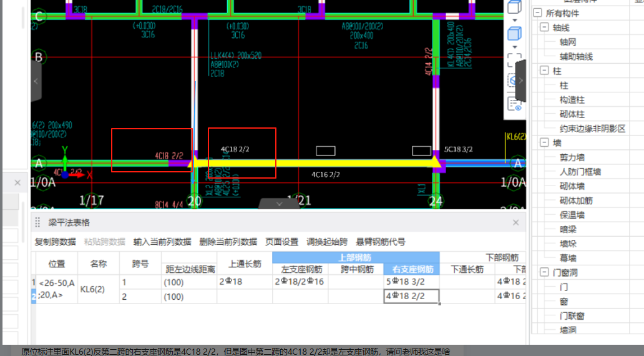Click axis bubble B on canvas

(39, 57)
